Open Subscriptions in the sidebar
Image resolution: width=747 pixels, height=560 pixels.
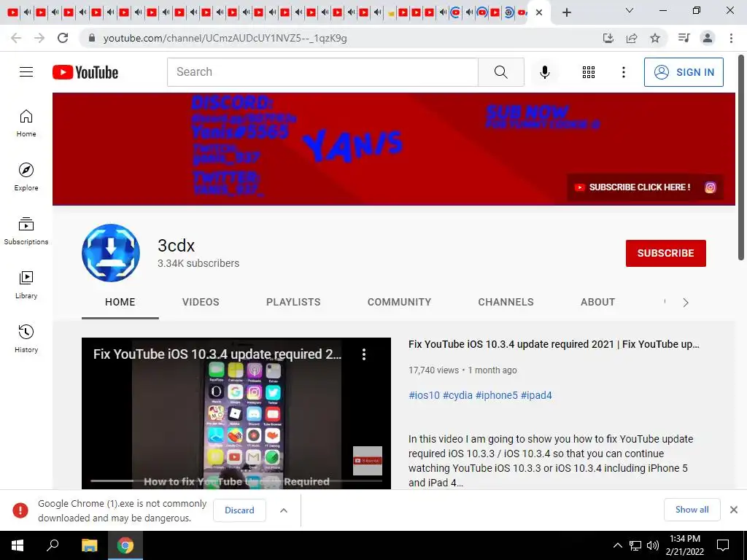pyautogui.click(x=26, y=231)
